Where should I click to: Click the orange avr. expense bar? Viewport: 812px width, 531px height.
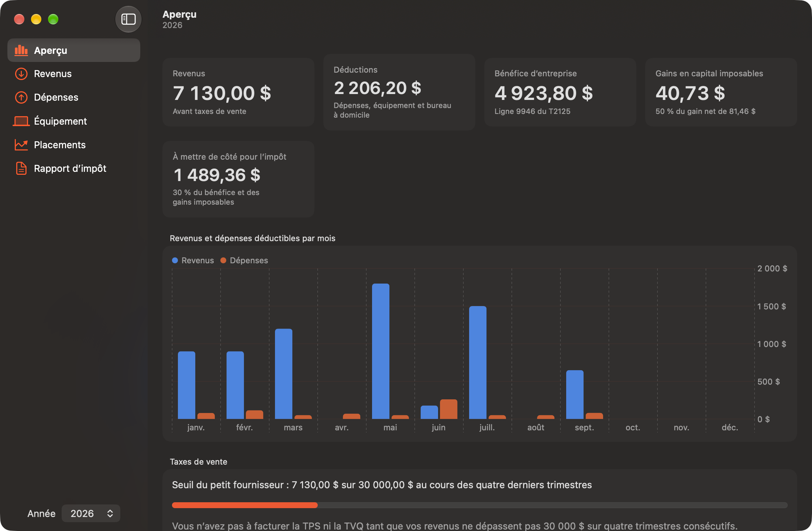351,416
